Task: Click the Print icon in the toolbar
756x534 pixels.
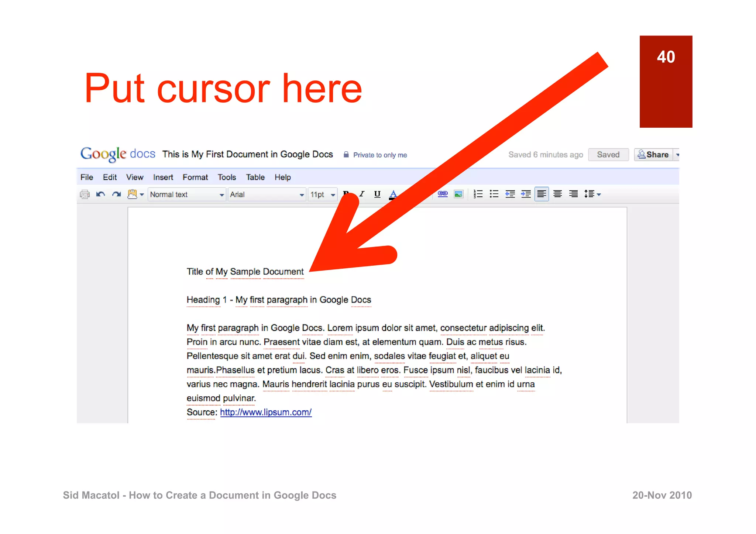Action: (x=85, y=194)
